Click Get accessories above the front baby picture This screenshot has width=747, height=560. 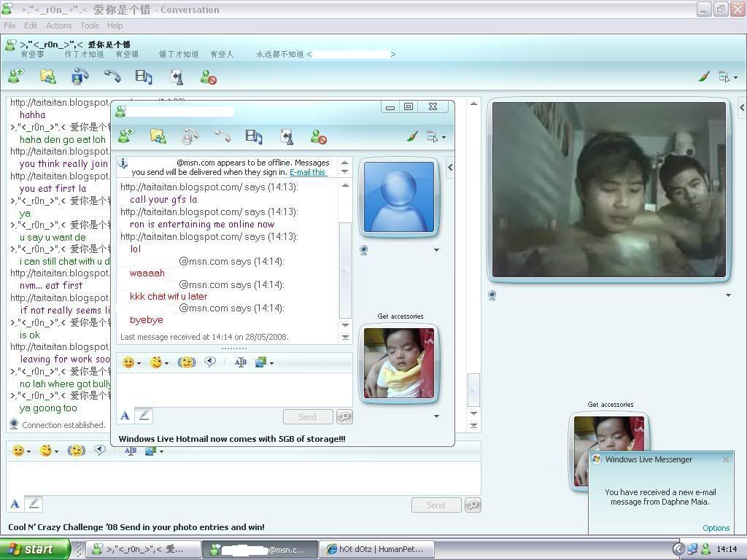click(x=400, y=316)
